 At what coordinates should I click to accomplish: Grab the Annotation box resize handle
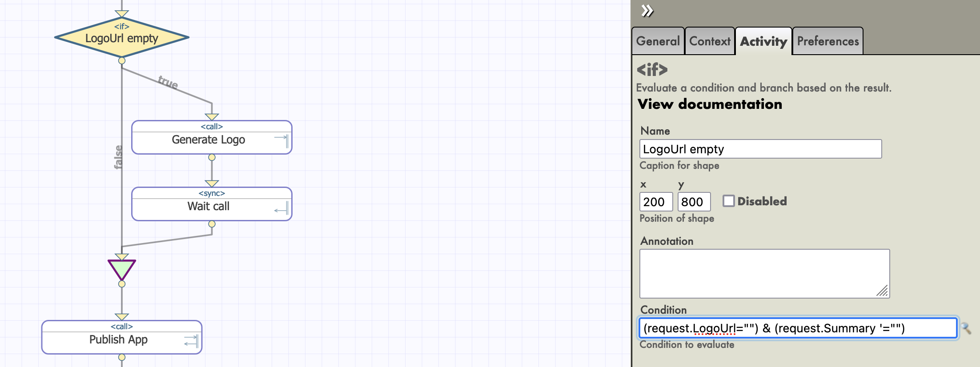883,291
